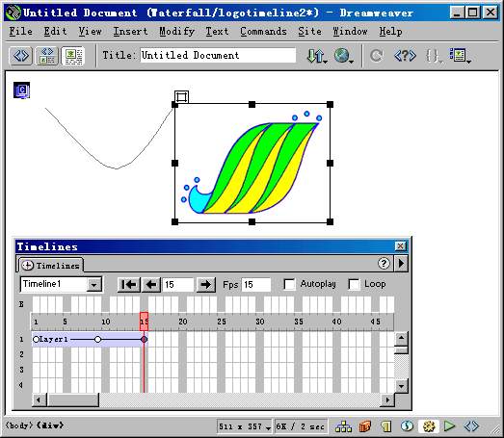Click the layer selection handle
This screenshot has width=504, height=438.
point(181,96)
